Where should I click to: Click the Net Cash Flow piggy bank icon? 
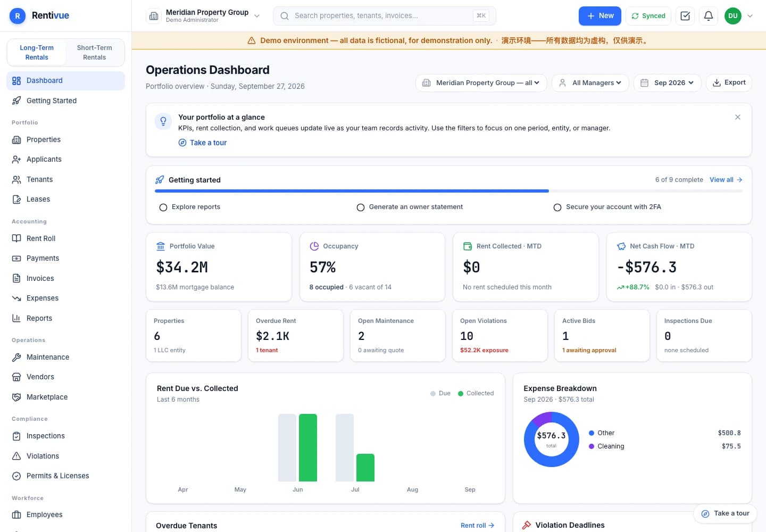(x=621, y=246)
